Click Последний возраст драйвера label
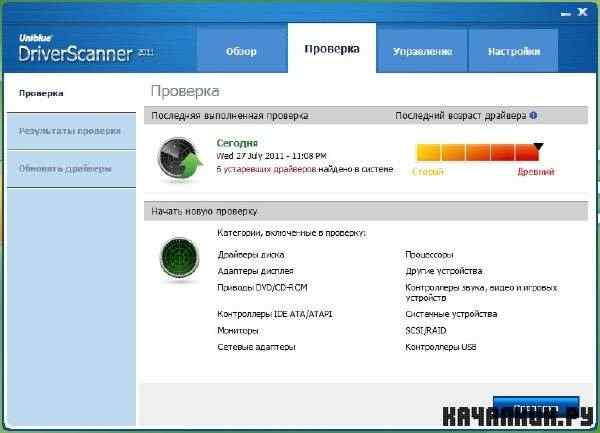The width and height of the screenshot is (600, 433). click(x=461, y=116)
